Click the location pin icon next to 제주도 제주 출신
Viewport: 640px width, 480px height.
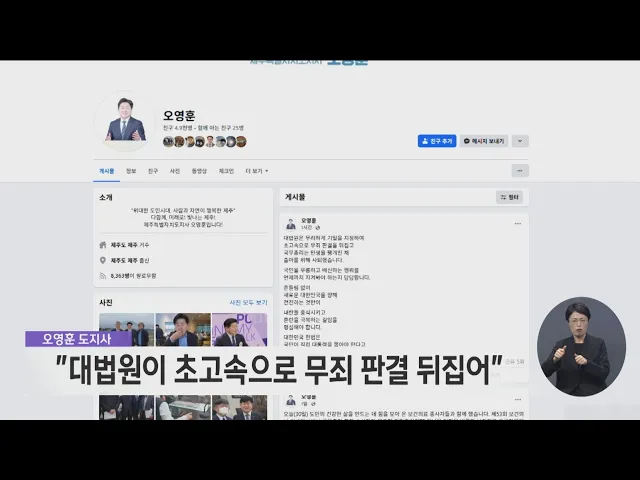click(x=103, y=260)
